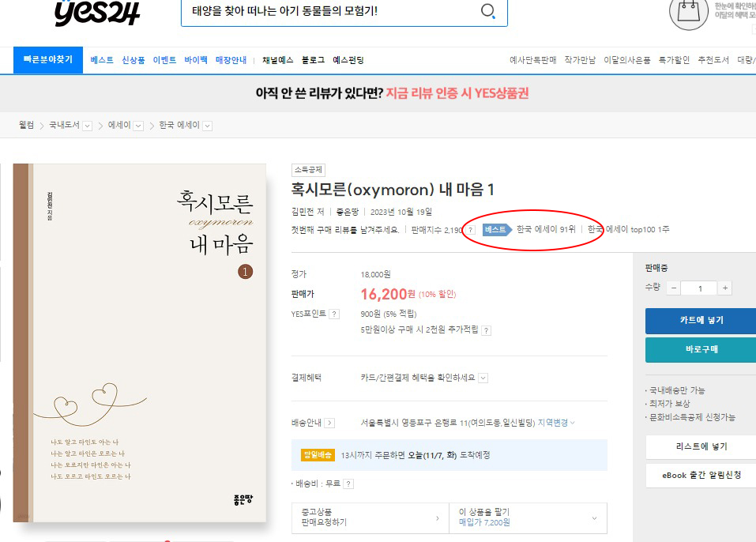
Task: Click 웰컴 breadcrumb
Action: pos(26,125)
